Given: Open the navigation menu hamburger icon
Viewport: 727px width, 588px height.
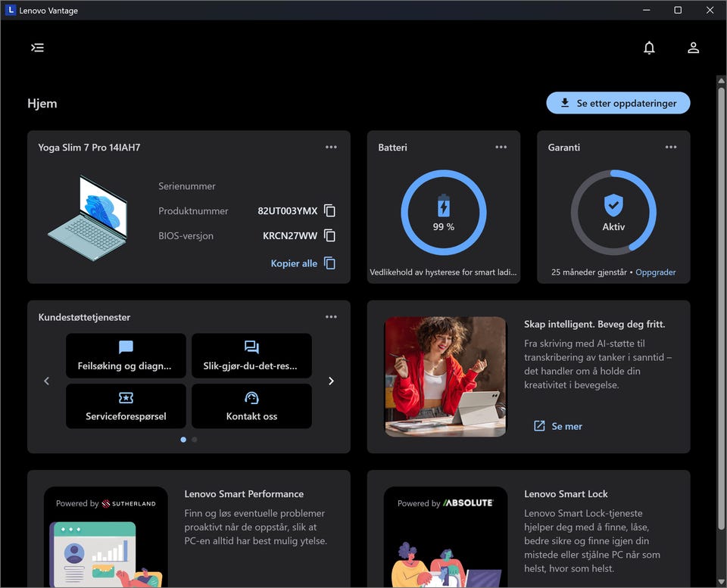Looking at the screenshot, I should pyautogui.click(x=37, y=48).
